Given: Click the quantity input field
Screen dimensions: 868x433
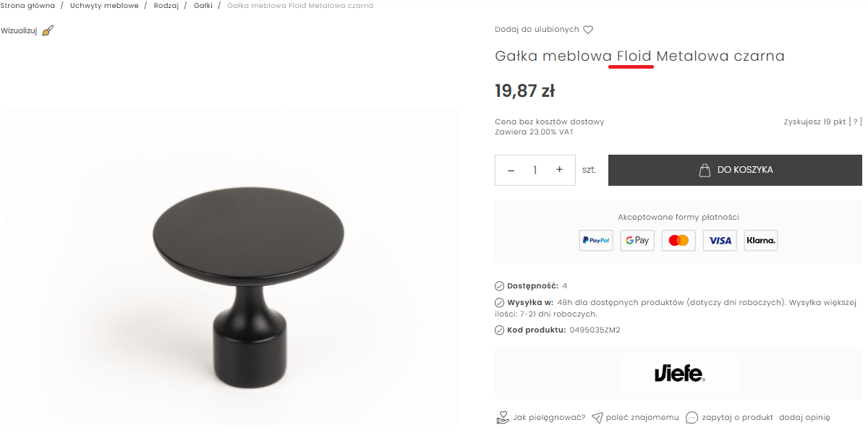Looking at the screenshot, I should click(535, 171).
